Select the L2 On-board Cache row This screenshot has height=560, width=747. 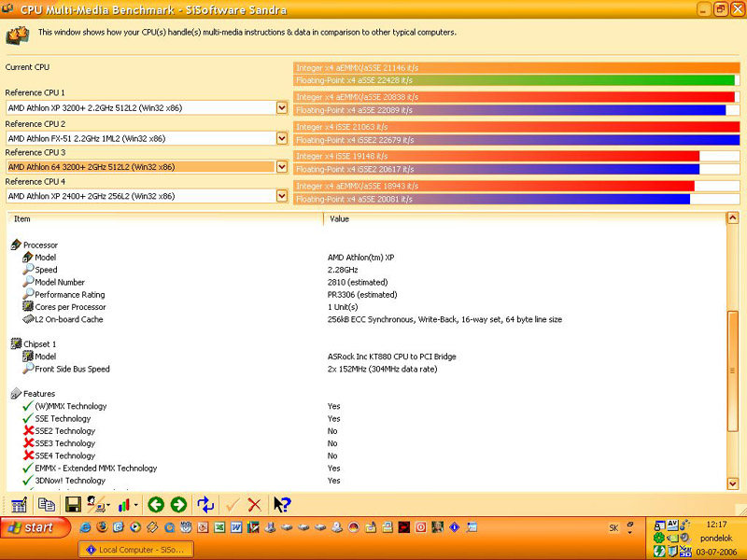(x=63, y=319)
